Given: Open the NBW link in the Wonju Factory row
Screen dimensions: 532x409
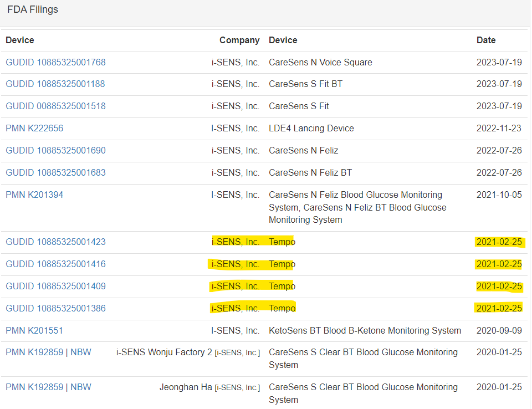Looking at the screenshot, I should 81,352.
